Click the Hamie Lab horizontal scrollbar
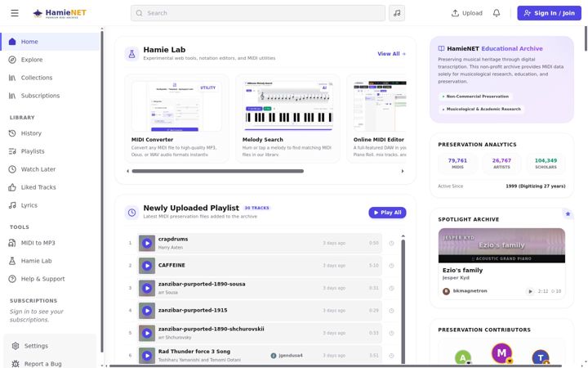588x368 pixels. click(x=217, y=171)
